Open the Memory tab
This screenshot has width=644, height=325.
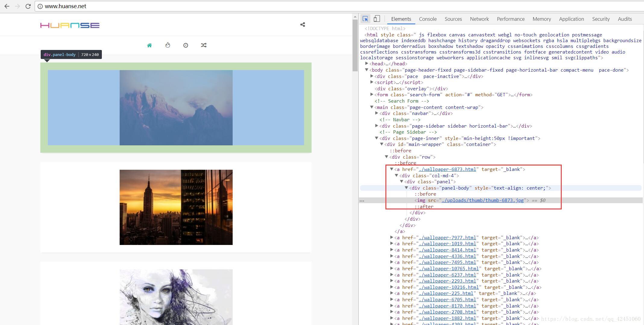tap(542, 19)
